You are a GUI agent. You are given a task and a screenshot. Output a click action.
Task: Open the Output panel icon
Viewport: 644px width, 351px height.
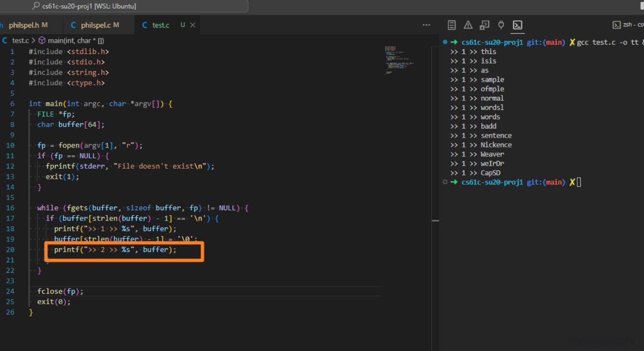(452, 25)
